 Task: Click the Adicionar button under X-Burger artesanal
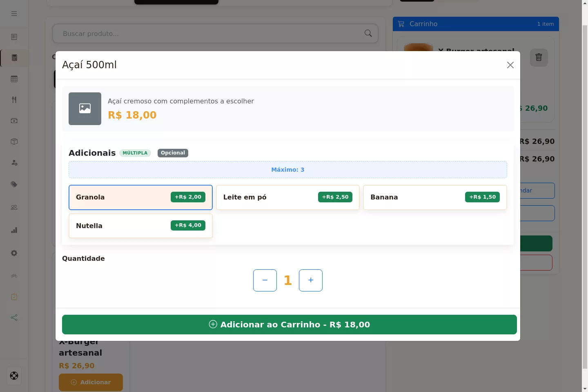(x=91, y=382)
